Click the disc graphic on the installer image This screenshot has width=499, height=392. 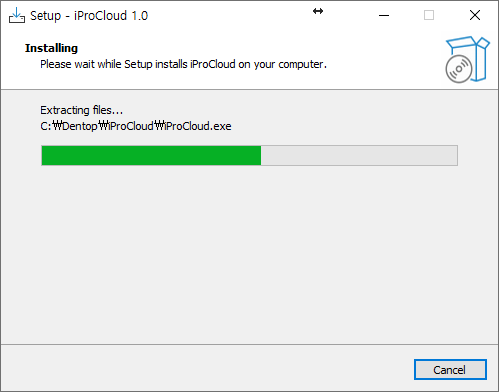(459, 69)
